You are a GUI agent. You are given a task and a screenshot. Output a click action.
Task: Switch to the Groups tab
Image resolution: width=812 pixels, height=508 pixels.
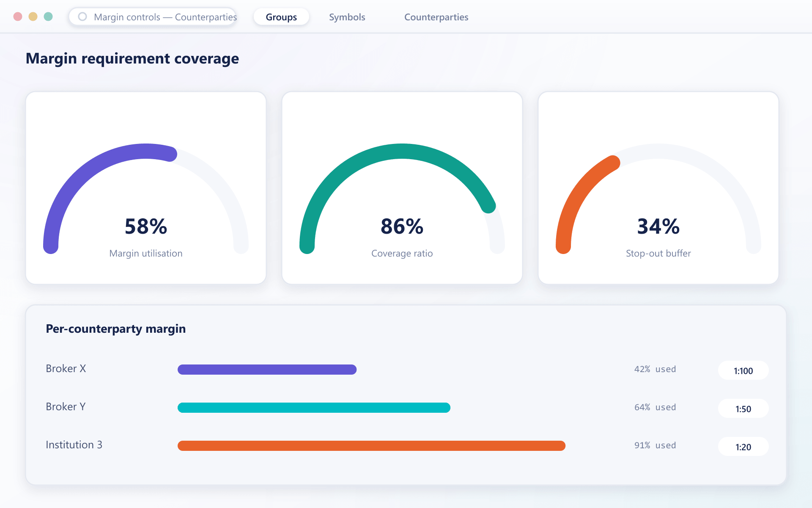(281, 17)
